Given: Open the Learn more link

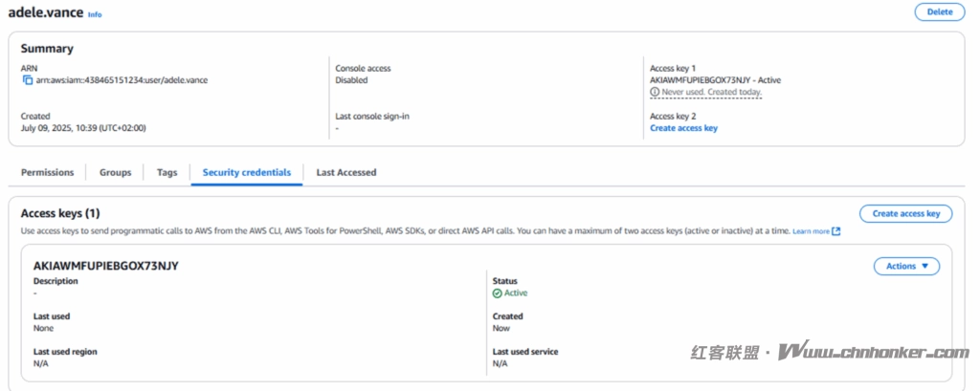Looking at the screenshot, I should (811, 231).
